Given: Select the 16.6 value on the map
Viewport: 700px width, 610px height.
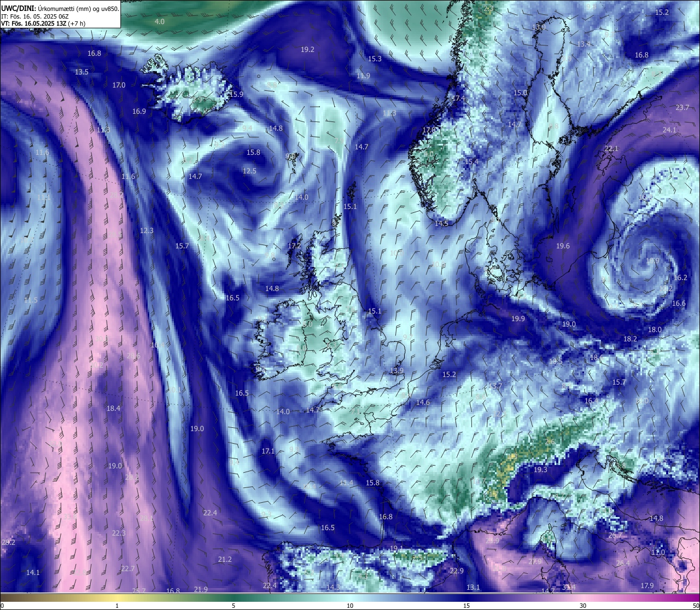Looking at the screenshot, I should (x=679, y=303).
